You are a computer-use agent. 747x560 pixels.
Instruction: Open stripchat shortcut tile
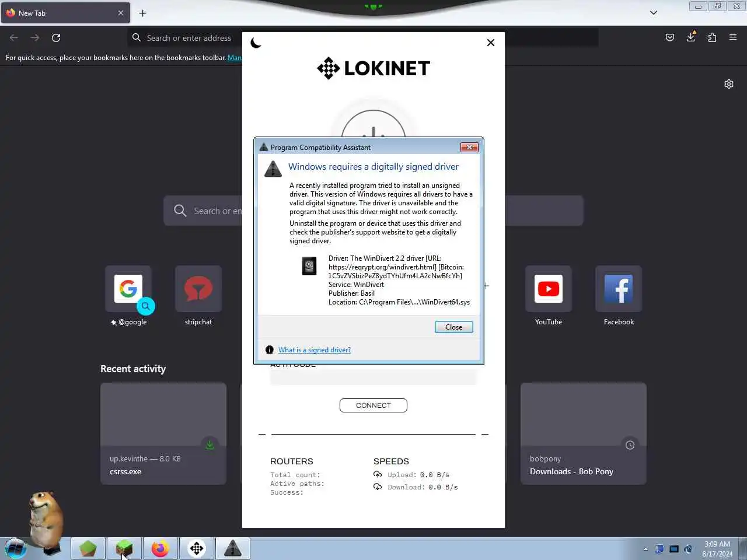tap(198, 289)
